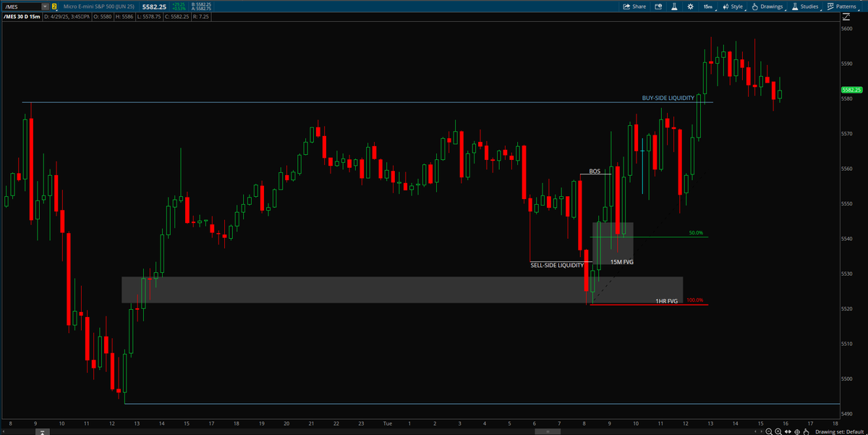Click the time axis collapse marker at bottom left
The height and width of the screenshot is (435, 868).
(43, 431)
